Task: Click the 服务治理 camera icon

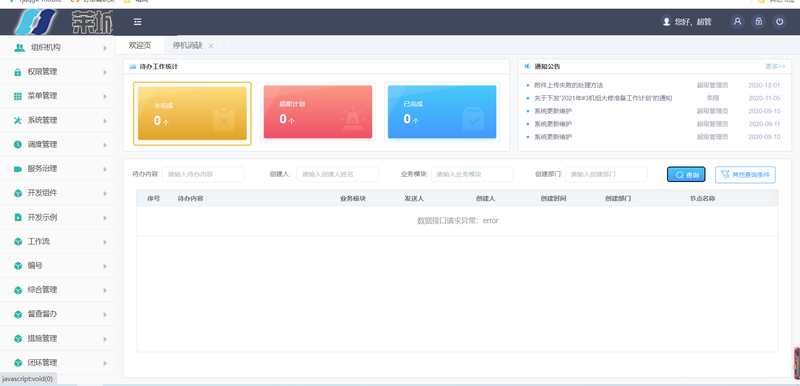Action: click(x=18, y=169)
